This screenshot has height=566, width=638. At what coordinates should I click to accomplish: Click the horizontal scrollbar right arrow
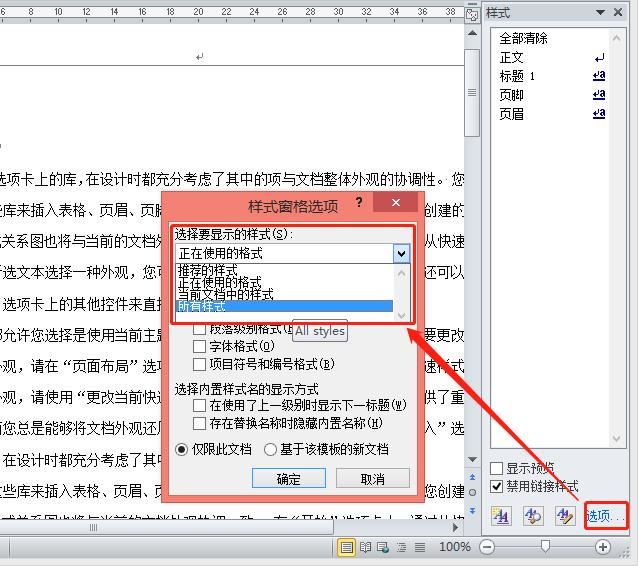pyautogui.click(x=455, y=527)
